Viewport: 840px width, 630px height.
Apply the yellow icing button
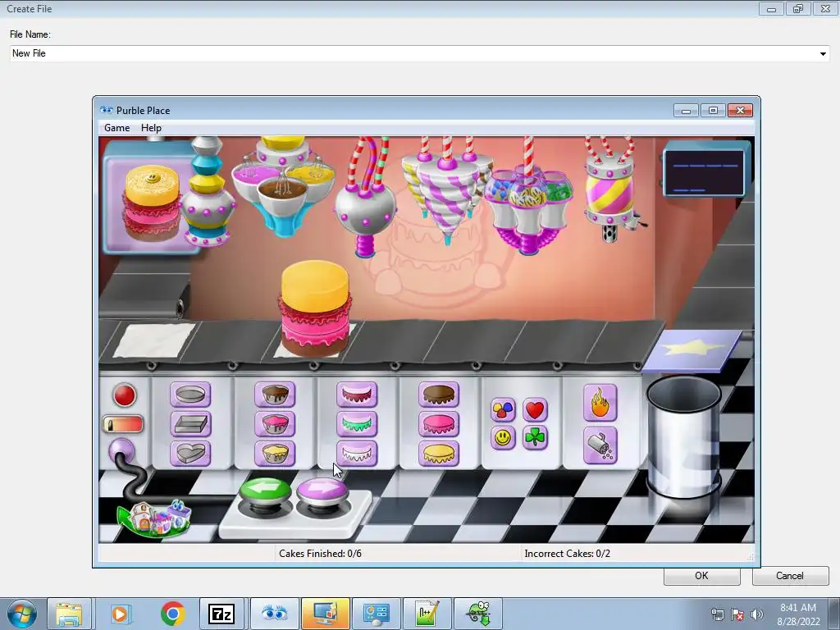coord(439,453)
